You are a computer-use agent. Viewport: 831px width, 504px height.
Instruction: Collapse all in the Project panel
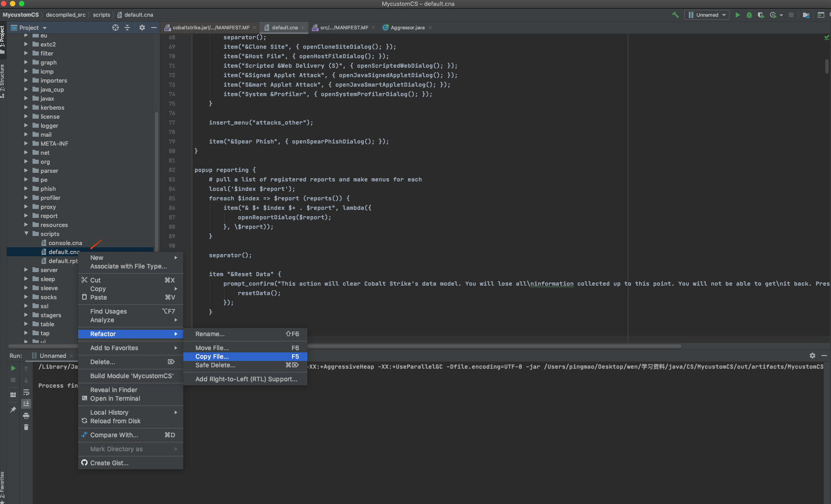click(x=127, y=28)
